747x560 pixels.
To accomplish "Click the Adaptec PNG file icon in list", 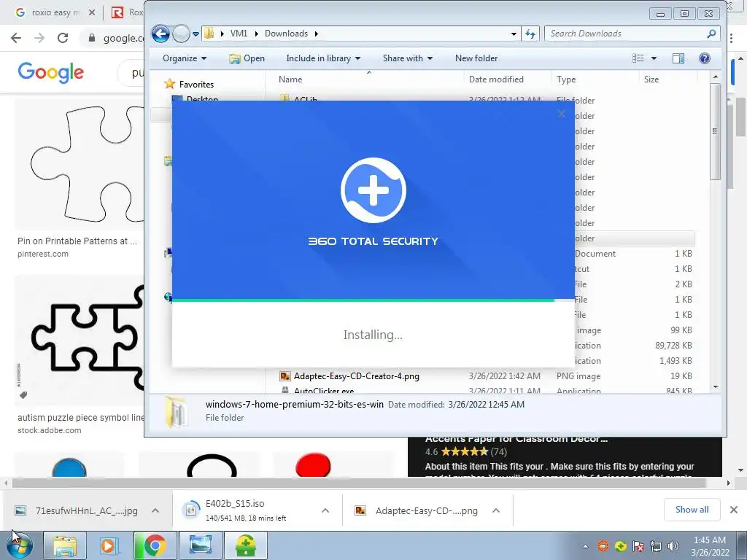I will tap(285, 376).
